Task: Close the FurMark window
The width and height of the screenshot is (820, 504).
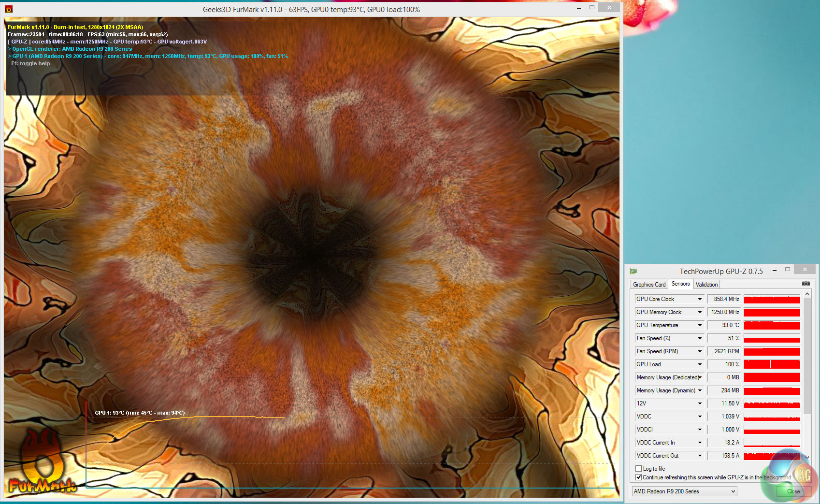Action: pyautogui.click(x=609, y=8)
